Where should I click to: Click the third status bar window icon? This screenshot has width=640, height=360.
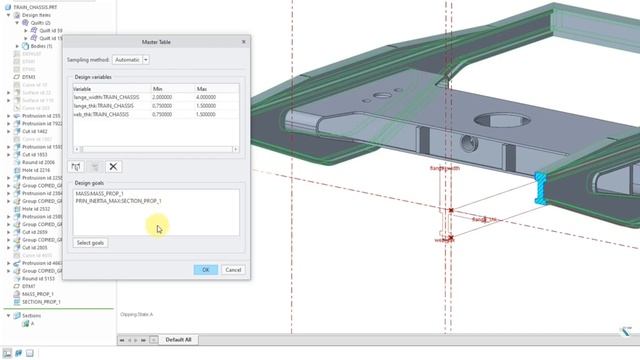(30, 353)
